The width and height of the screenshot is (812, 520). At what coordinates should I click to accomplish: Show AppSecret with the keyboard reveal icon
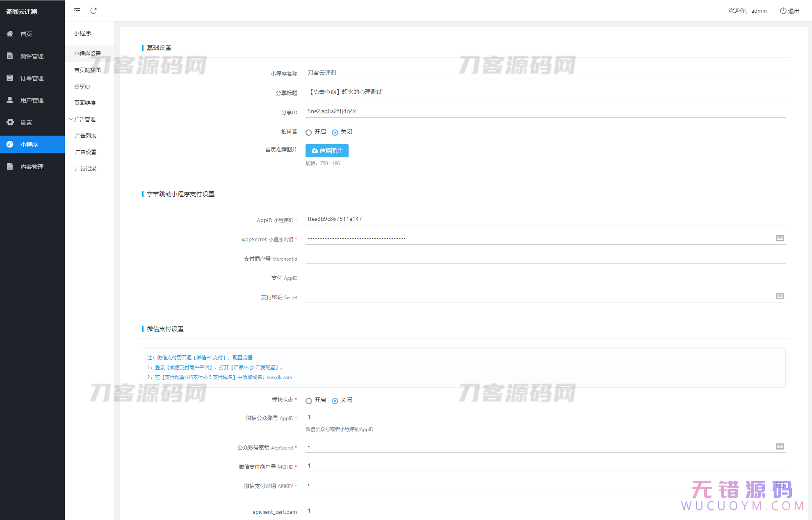[x=779, y=238]
